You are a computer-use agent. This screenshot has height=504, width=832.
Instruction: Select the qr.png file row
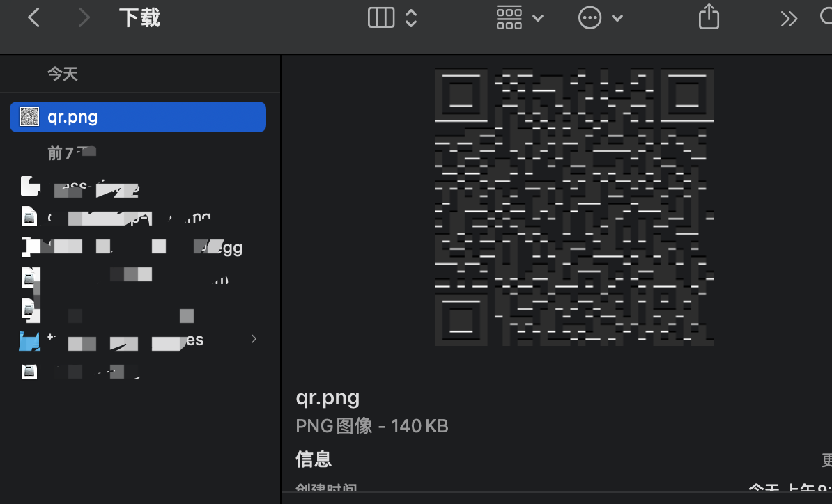tap(138, 116)
